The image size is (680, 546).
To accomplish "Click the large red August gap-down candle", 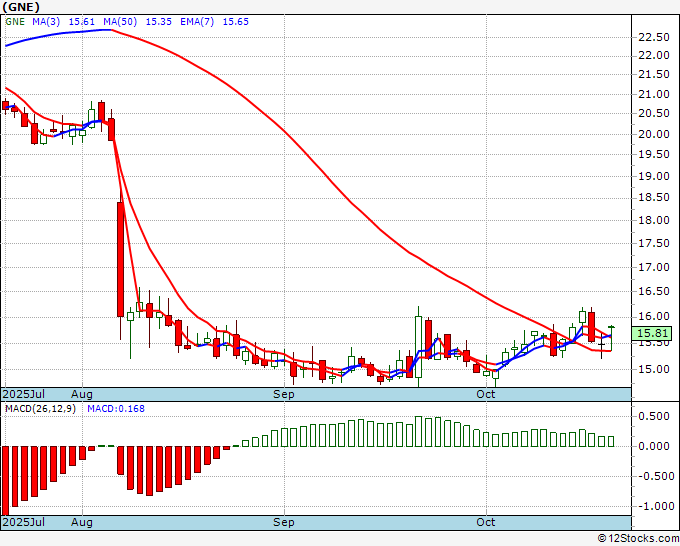I will pyautogui.click(x=121, y=259).
